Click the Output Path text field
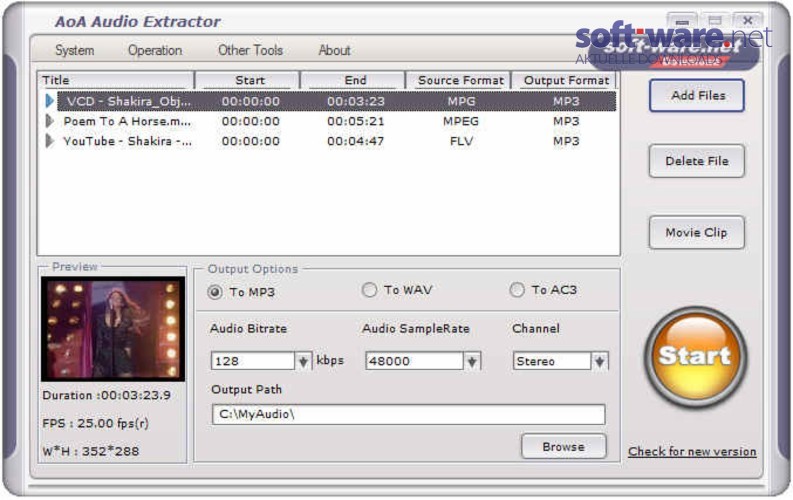The height and width of the screenshot is (500, 793). coord(408,415)
